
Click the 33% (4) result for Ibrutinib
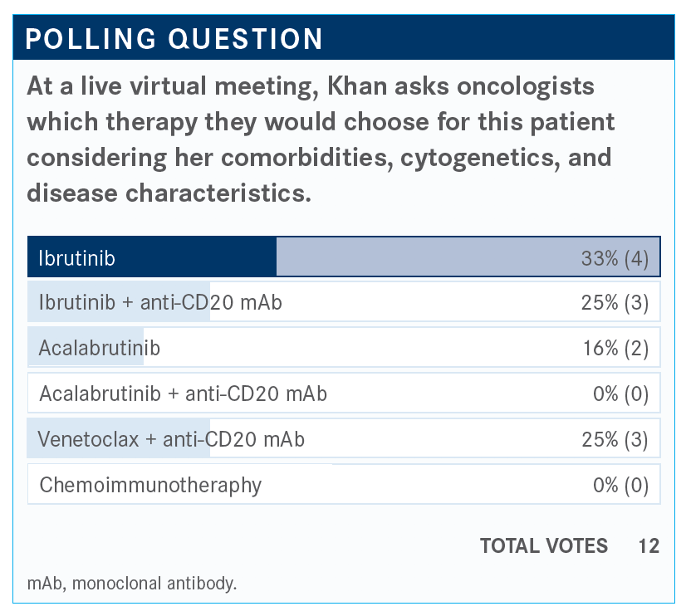[615, 258]
